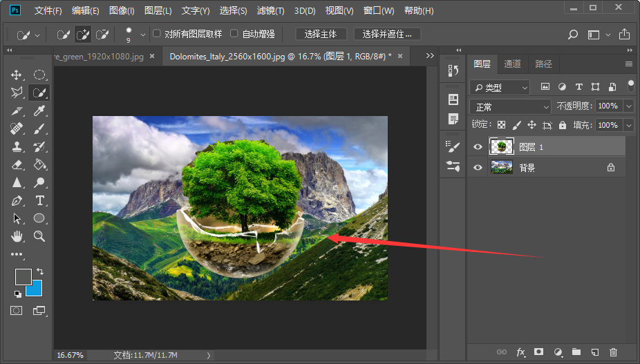Click the 选择主体 button

[321, 34]
